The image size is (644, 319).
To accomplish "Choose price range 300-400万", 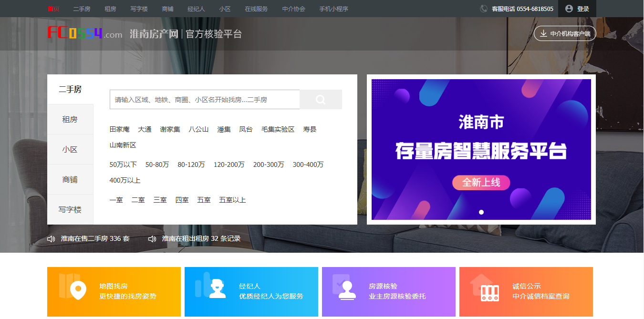I will click(308, 165).
